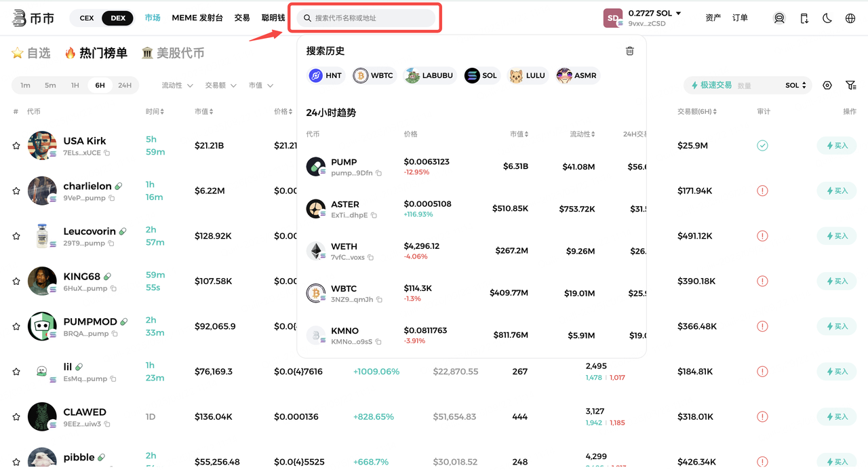
Task: Clear search history with the trash icon
Action: coord(629,51)
